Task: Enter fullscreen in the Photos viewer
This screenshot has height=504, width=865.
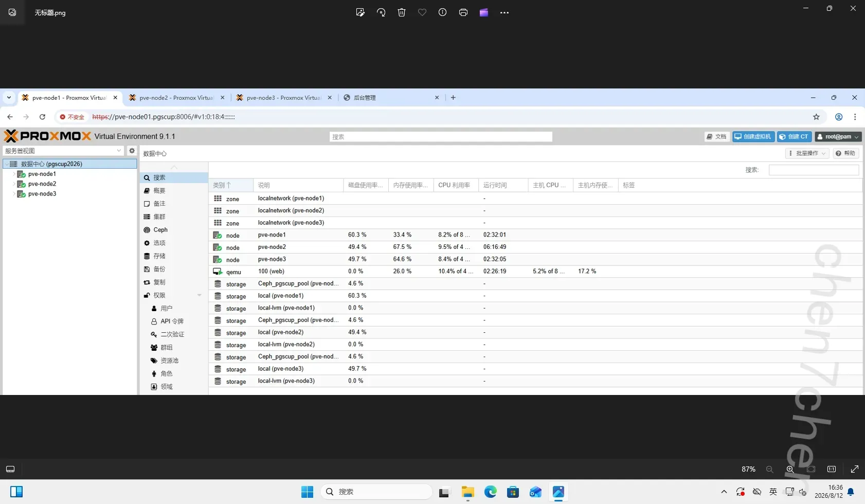Action: [855, 469]
